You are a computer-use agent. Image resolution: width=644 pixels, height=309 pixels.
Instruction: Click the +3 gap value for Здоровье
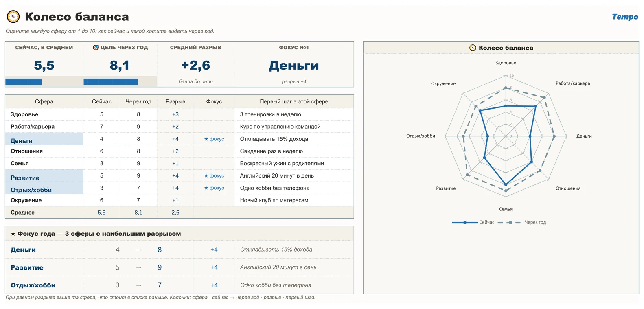coord(175,114)
